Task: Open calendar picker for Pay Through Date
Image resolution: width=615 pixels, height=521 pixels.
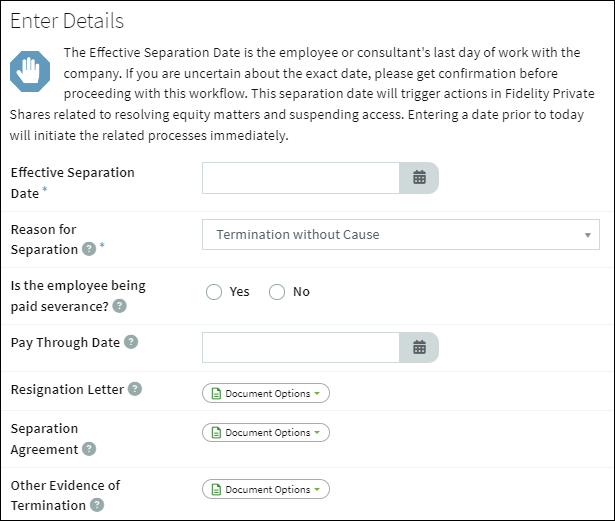Action: [x=419, y=347]
